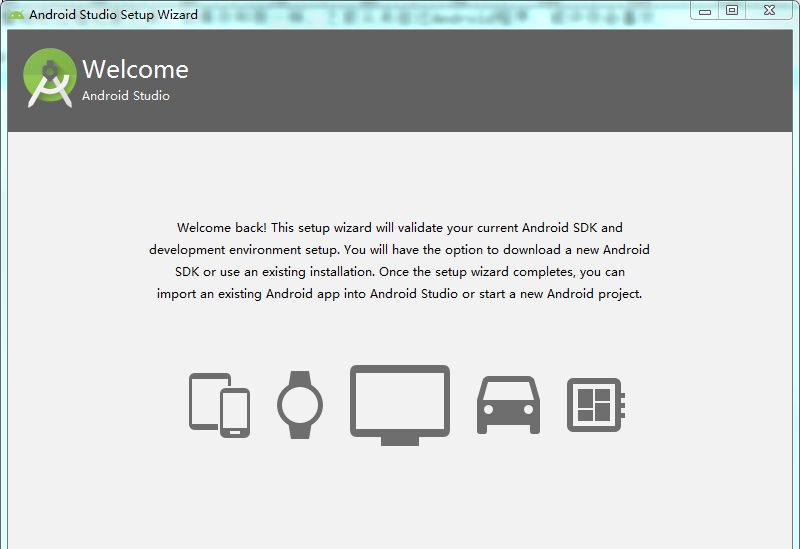Click the line starting 'SDK or use an existing'
Viewport: 800px width, 549px height.
(x=399, y=272)
